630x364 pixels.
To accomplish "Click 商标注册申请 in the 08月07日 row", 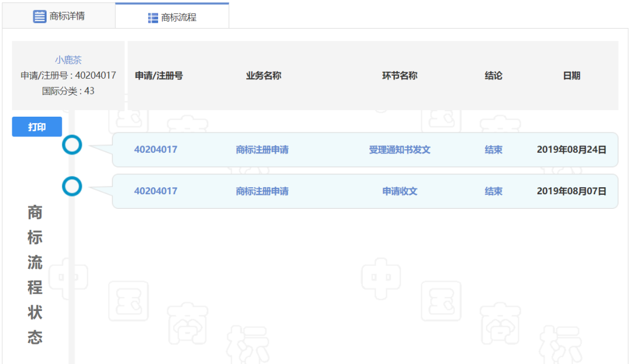I will [262, 191].
